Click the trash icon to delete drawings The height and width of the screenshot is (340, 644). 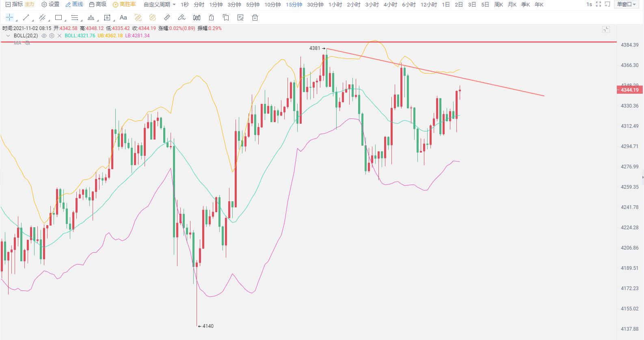255,17
